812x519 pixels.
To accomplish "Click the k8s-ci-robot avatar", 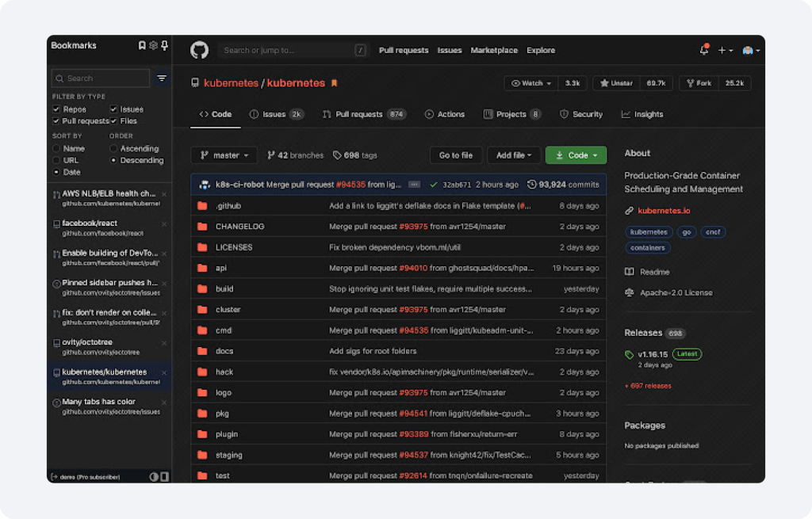I will pos(205,184).
